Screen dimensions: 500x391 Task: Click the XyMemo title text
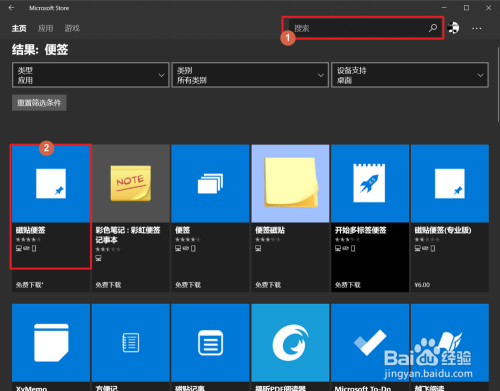tap(31, 388)
